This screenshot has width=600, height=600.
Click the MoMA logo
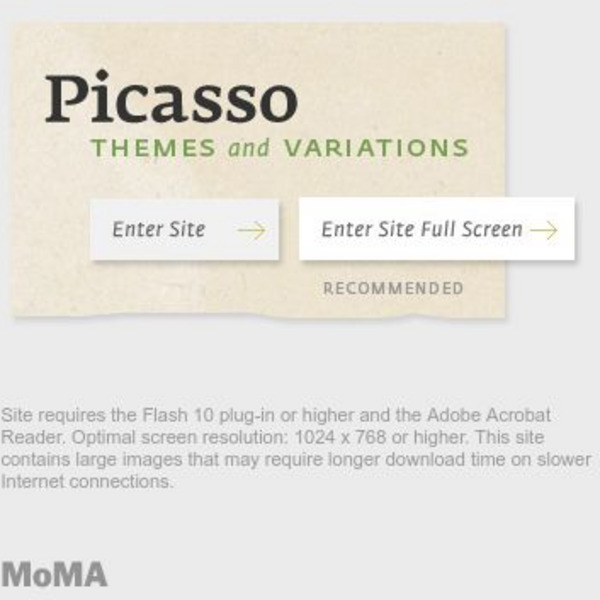(x=54, y=575)
